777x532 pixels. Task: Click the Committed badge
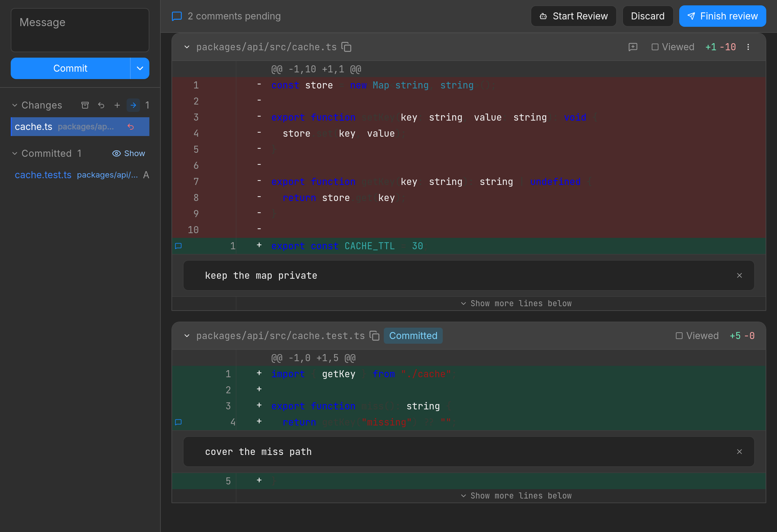[413, 336]
